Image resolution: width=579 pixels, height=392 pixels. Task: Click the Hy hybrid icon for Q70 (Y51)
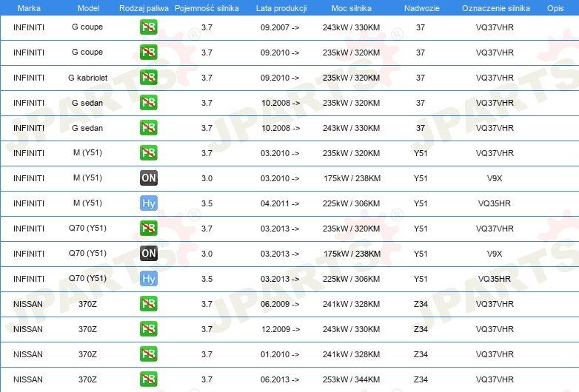pos(148,278)
